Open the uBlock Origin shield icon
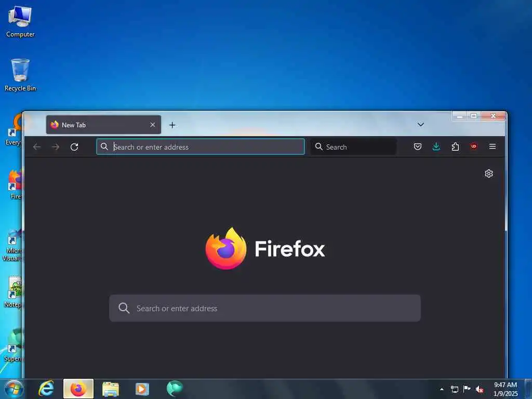Image resolution: width=532 pixels, height=399 pixels. coord(474,147)
